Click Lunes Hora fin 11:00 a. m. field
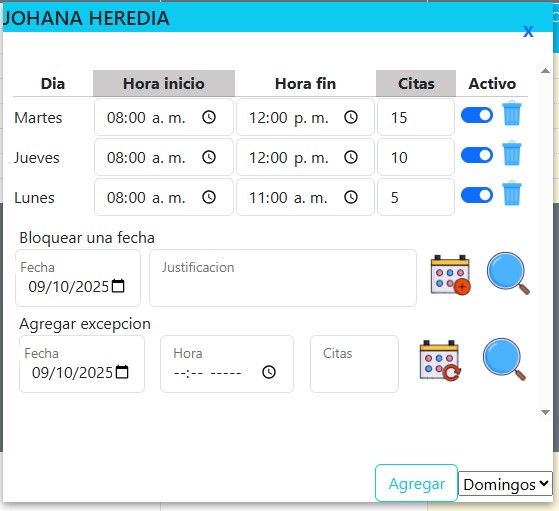The width and height of the screenshot is (559, 511). tap(306, 197)
